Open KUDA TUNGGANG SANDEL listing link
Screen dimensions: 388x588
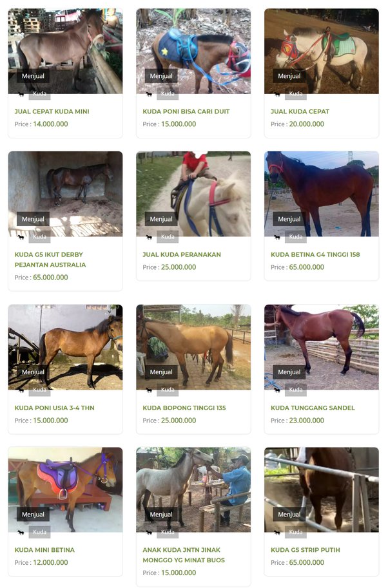[313, 408]
